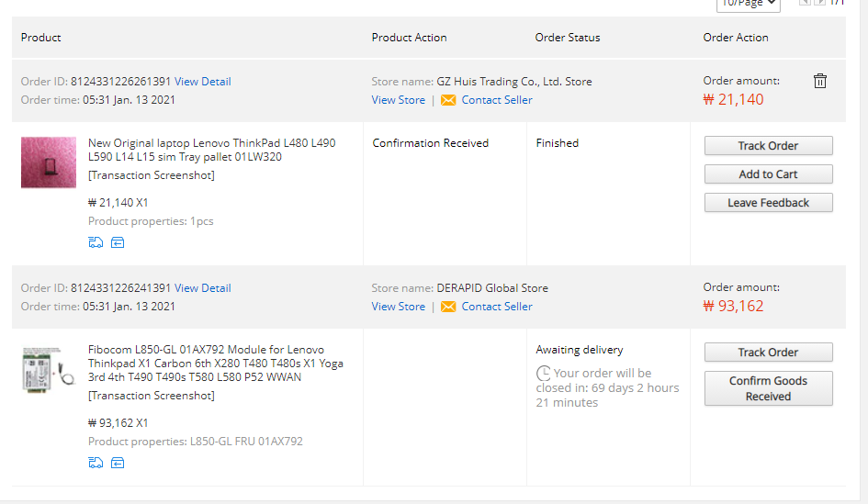Open the 10/Page items-per-page dropdown
This screenshot has width=868, height=504.
tap(748, 4)
